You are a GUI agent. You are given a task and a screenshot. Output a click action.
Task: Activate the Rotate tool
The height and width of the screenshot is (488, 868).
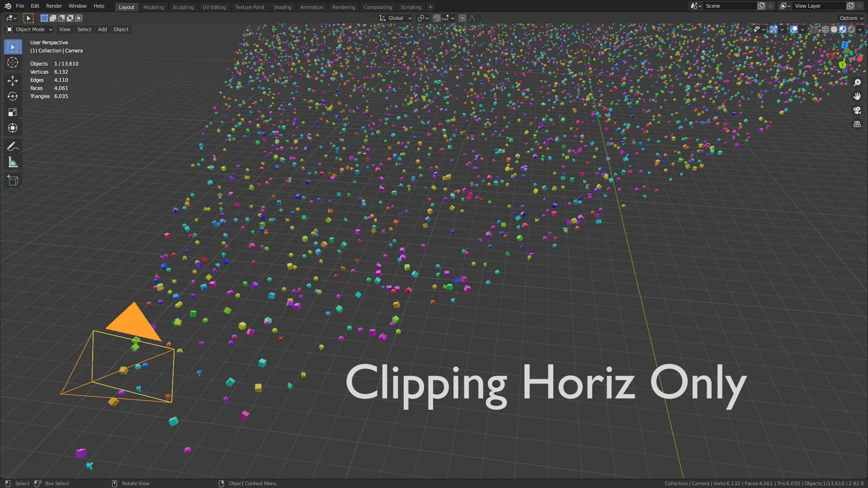12,96
